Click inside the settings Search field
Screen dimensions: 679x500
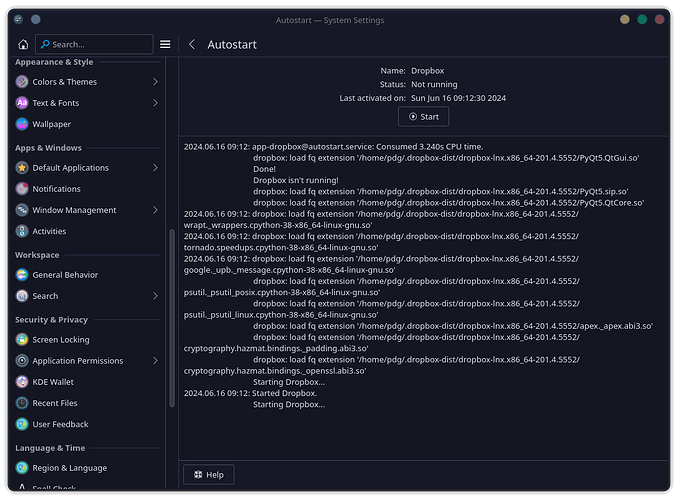tap(94, 44)
